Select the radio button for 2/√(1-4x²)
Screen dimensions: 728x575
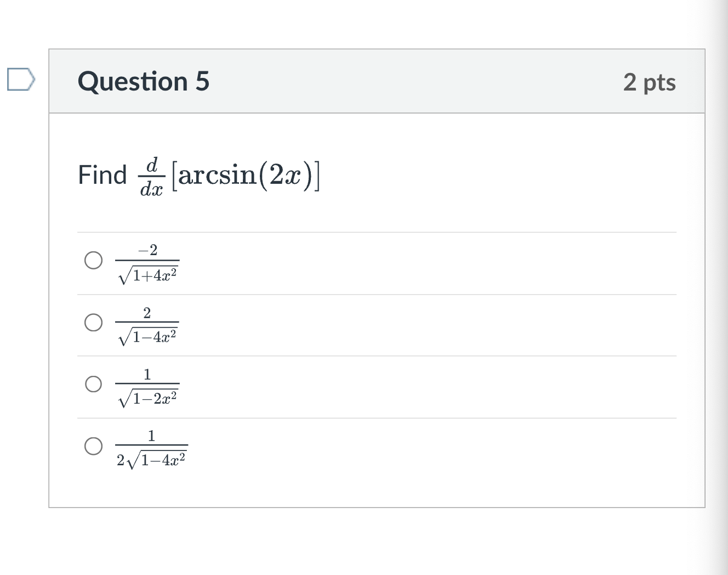coord(93,323)
